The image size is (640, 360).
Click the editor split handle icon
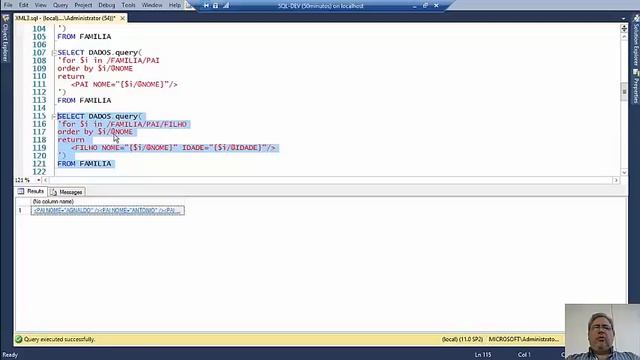[x=624, y=28]
